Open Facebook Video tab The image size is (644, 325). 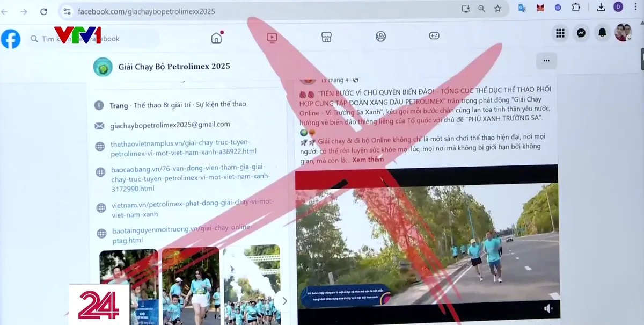coord(272,37)
